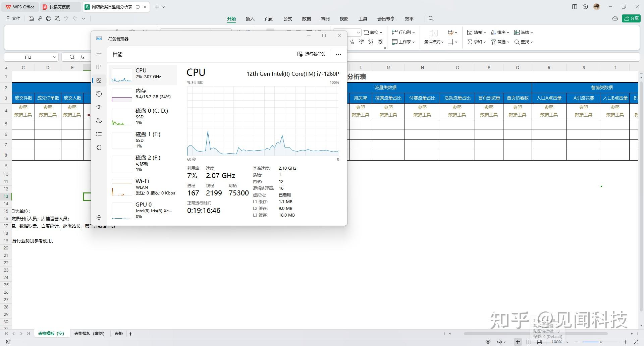This screenshot has width=644, height=346.
Task: Click percent style icon in WPS ribbon
Action: point(352,42)
